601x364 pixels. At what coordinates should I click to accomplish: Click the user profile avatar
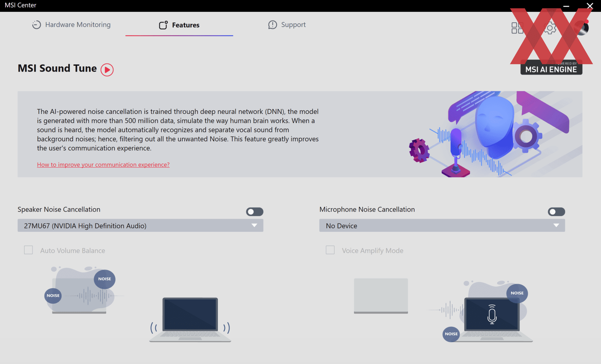point(582,28)
